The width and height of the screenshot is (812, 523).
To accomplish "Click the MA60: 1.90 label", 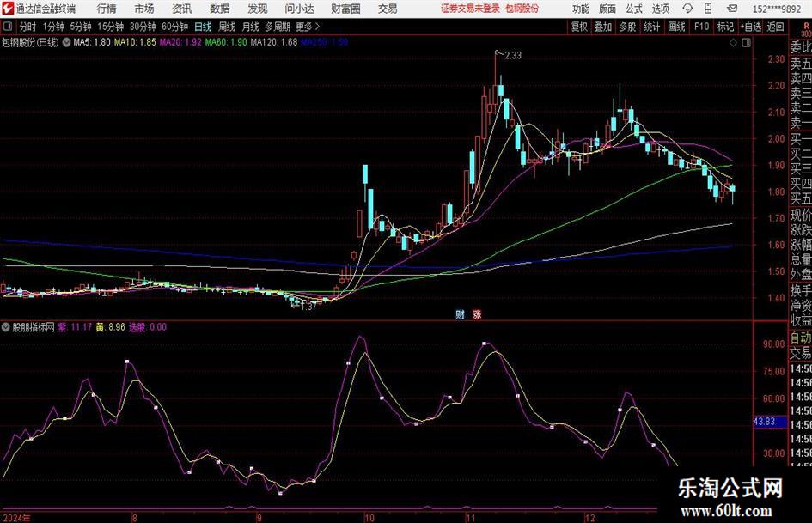I will pyautogui.click(x=226, y=42).
